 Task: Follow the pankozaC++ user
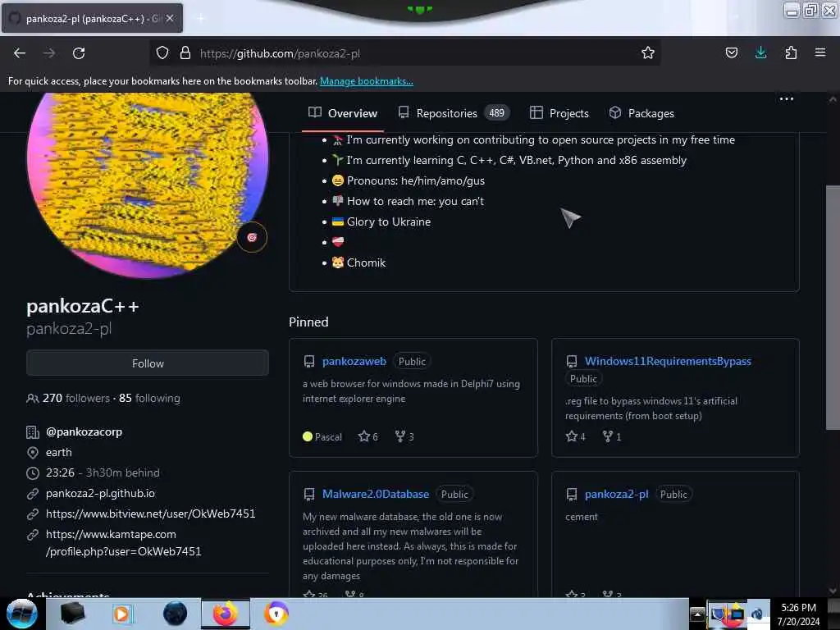148,363
